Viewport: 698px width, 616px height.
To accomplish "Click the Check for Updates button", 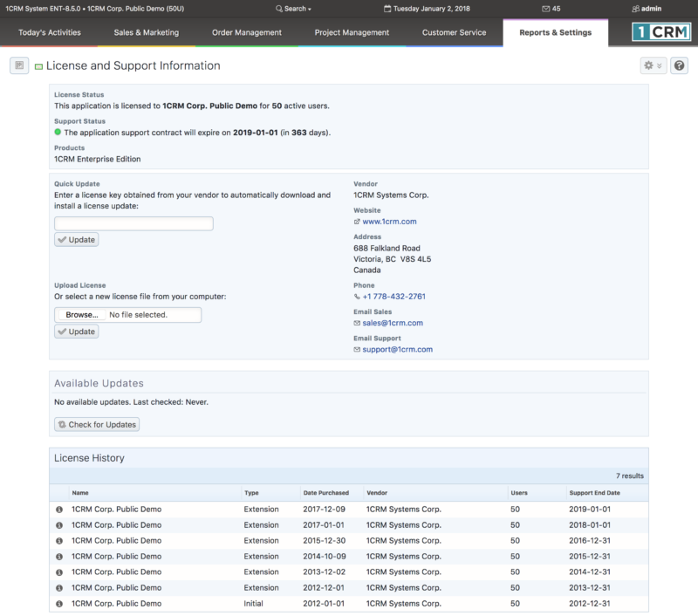I will pos(97,425).
